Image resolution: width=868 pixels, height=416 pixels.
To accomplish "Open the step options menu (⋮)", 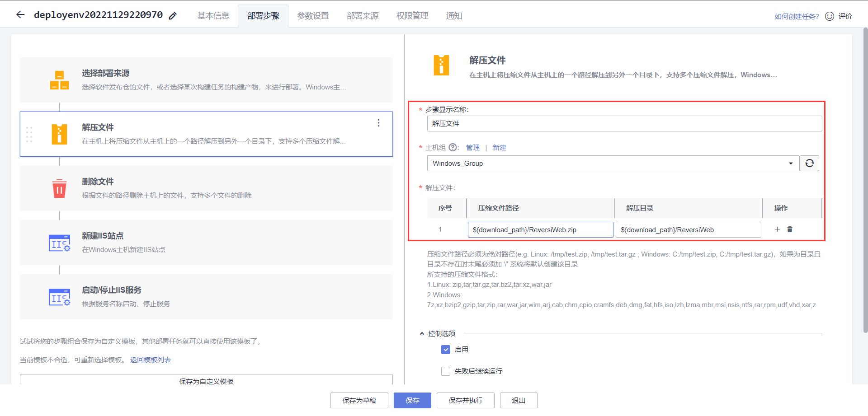I will (x=378, y=123).
